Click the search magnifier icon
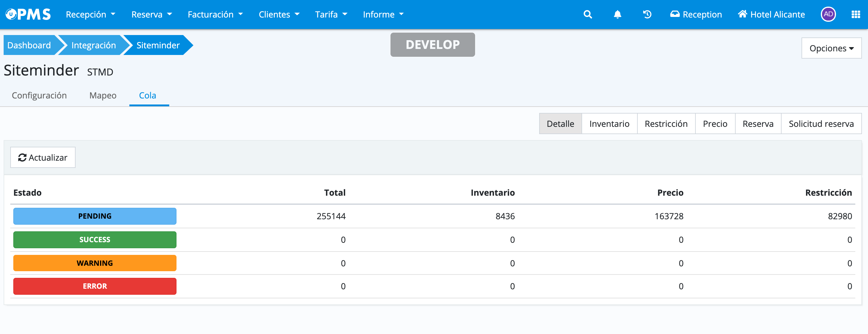The height and width of the screenshot is (334, 868). pos(588,14)
